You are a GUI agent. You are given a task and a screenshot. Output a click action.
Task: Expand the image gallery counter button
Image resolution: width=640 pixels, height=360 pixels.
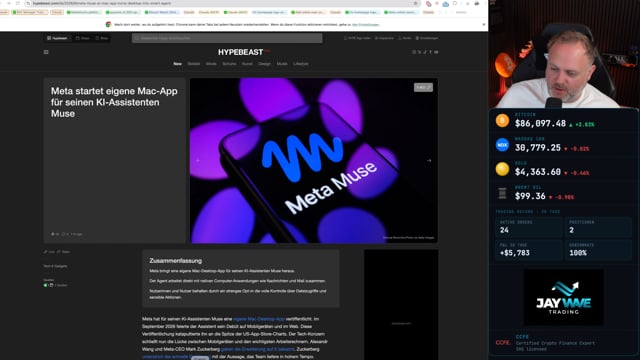point(423,87)
